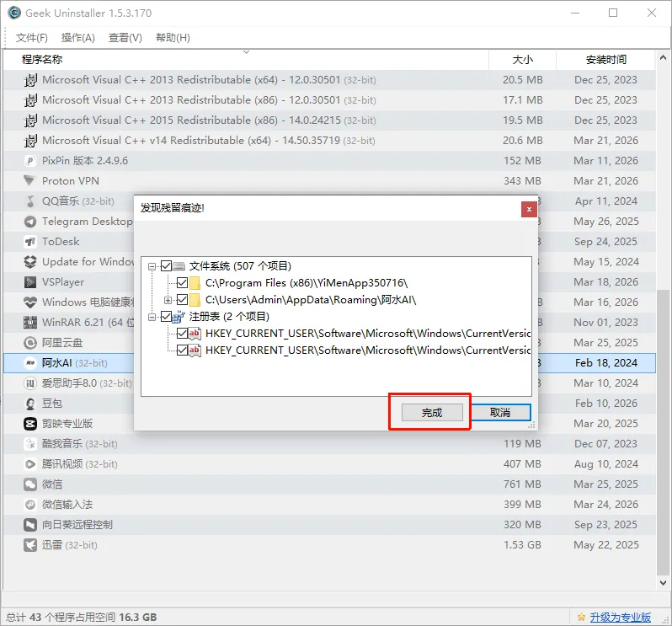Click the 爱思助手8.0 icon

click(x=30, y=383)
